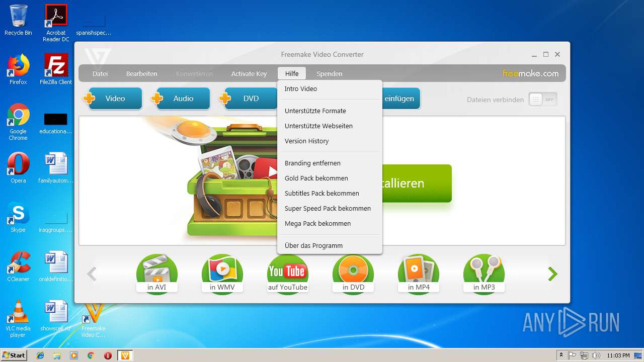The height and width of the screenshot is (362, 644).
Task: Select the showscell.rtf document icon
Action: pyautogui.click(x=56, y=316)
